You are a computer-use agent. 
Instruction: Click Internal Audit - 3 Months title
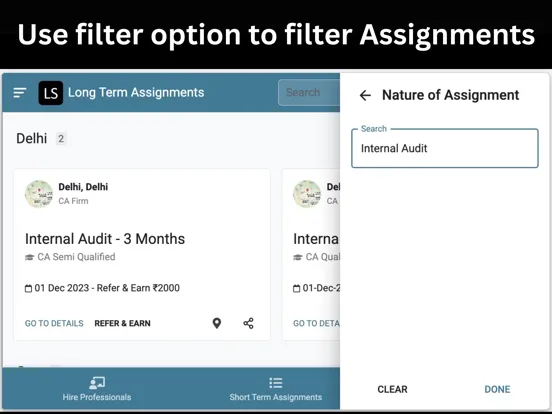pyautogui.click(x=105, y=239)
